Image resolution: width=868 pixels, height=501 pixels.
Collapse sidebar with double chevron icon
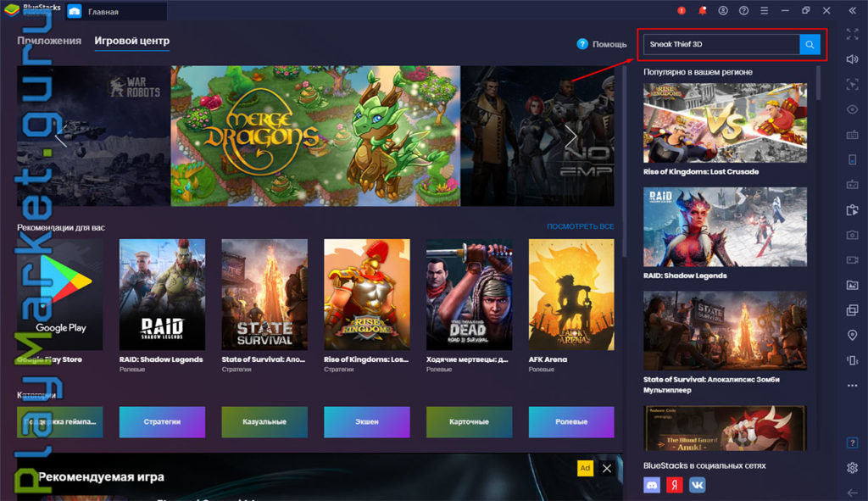(852, 10)
